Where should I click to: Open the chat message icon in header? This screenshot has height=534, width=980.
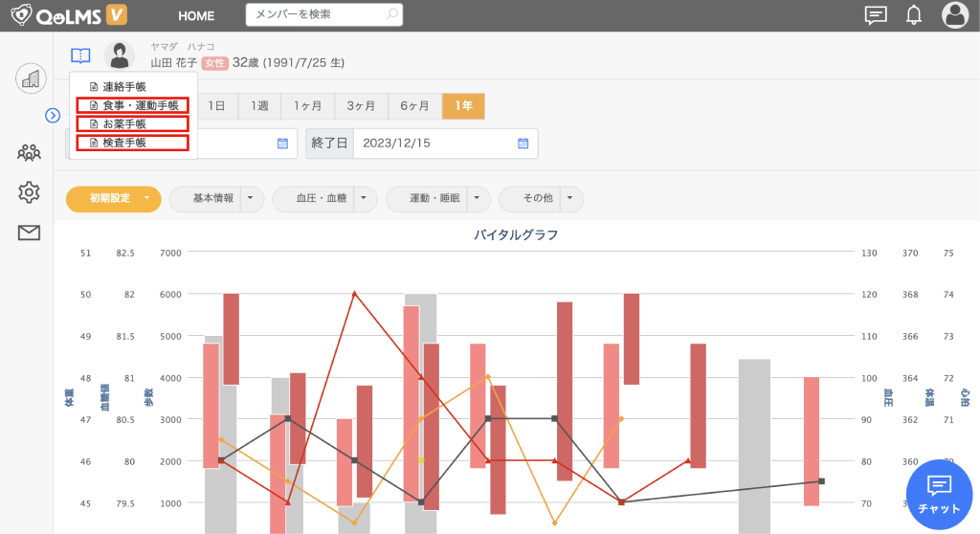pos(875,15)
